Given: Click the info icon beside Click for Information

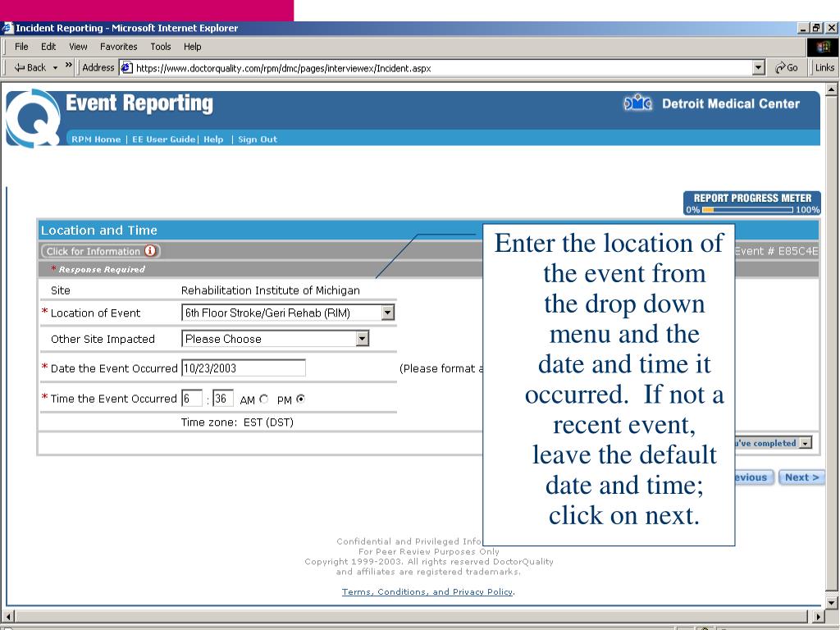Looking at the screenshot, I should 150,251.
